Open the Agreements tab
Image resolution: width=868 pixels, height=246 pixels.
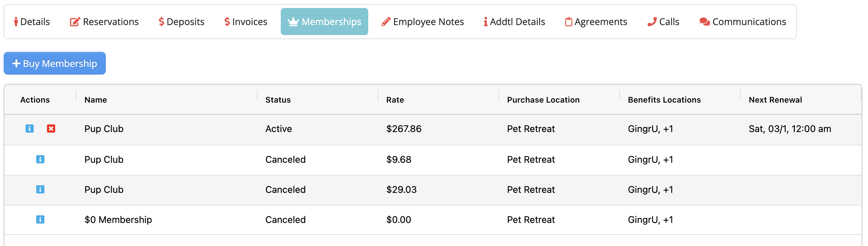point(596,22)
